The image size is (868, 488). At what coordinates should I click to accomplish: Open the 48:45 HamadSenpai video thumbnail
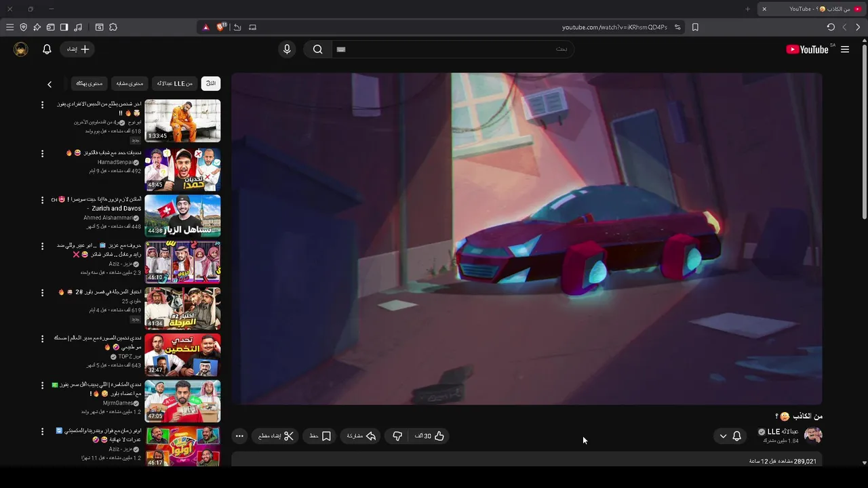(182, 169)
